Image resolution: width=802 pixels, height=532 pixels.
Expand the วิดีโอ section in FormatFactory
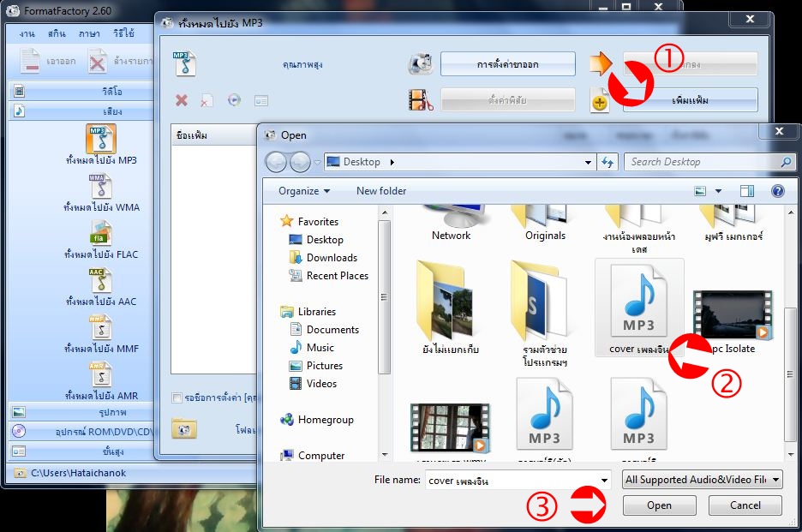81,92
